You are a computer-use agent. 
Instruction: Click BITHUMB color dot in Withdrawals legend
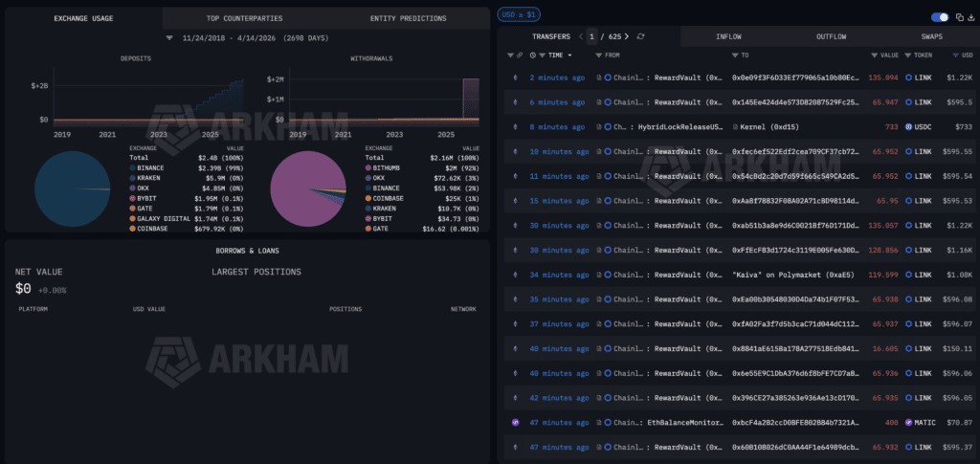coord(367,168)
